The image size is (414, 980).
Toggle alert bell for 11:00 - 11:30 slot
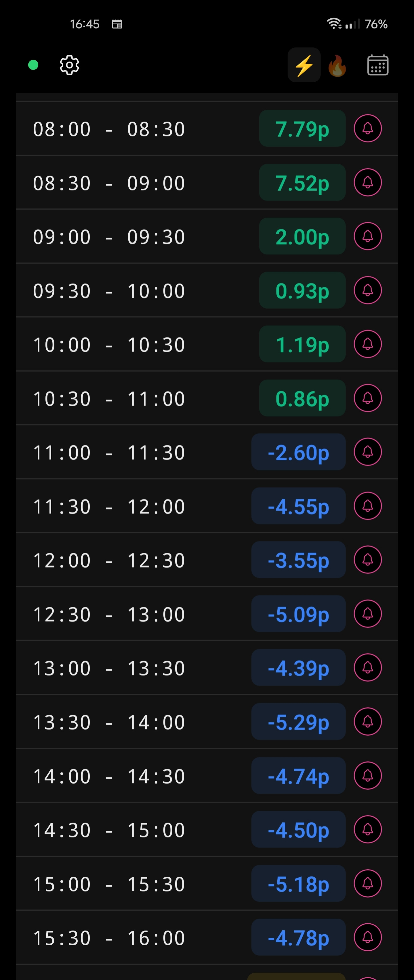point(368,452)
